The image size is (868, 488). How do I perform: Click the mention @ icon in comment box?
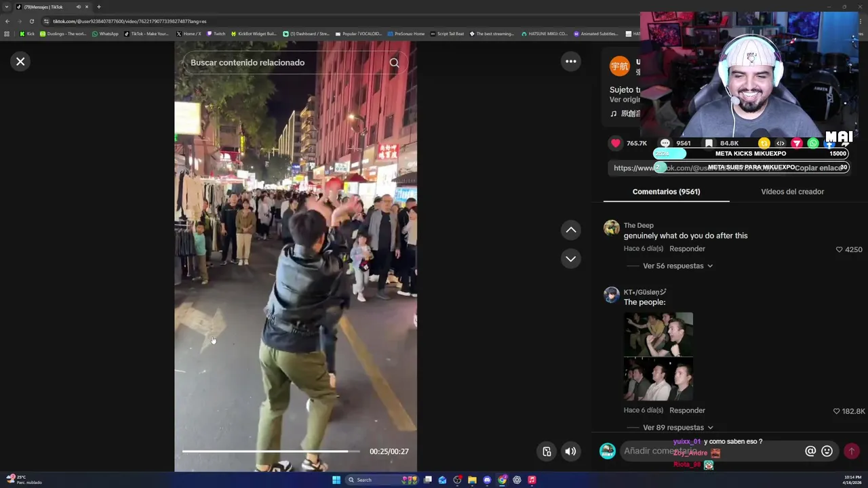click(810, 451)
